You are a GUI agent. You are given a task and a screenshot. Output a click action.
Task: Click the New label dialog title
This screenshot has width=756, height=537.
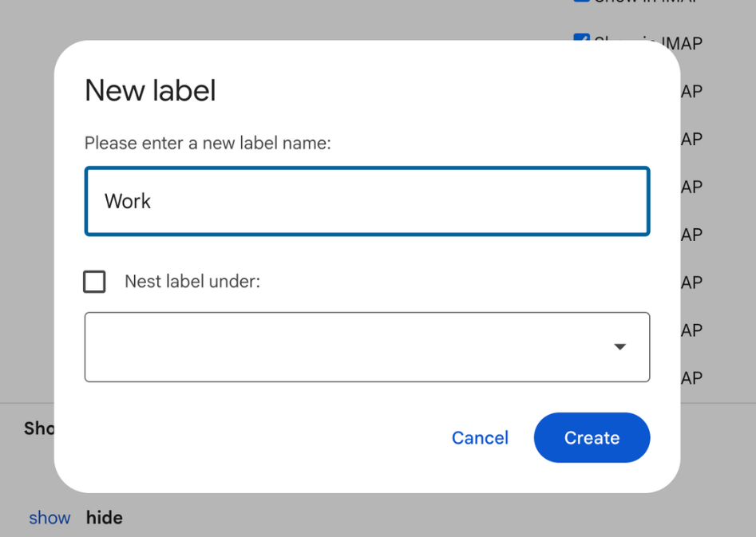[150, 91]
